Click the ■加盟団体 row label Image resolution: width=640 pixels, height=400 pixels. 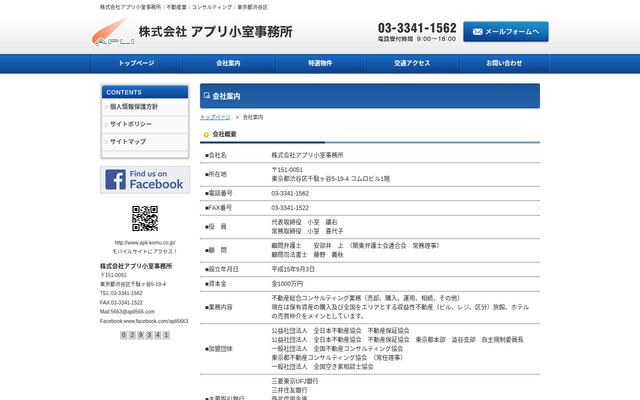pyautogui.click(x=218, y=349)
